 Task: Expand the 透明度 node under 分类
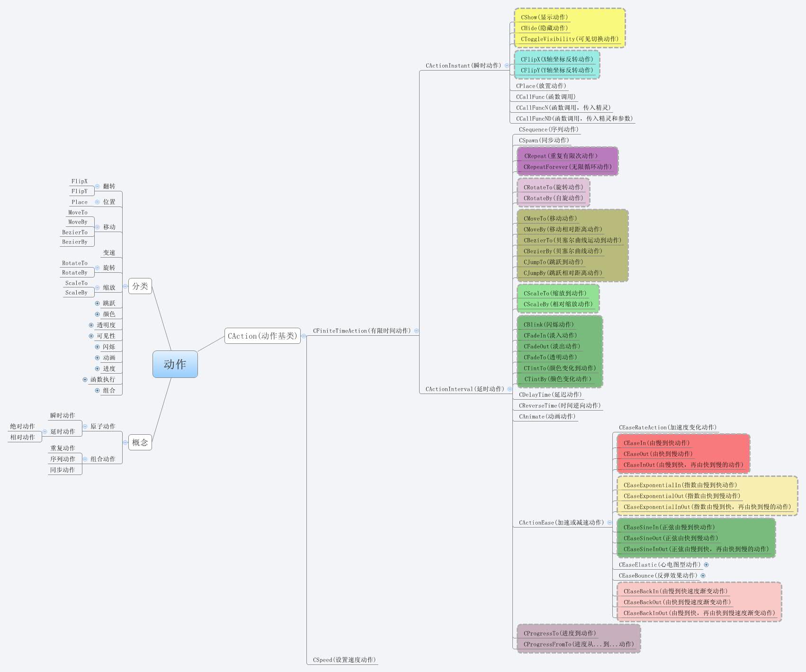click(x=91, y=325)
